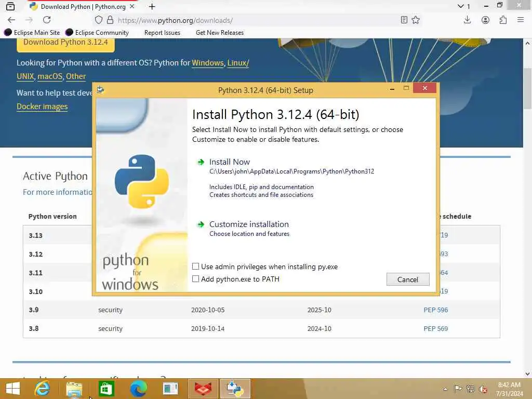
Task: Click the Python Setup title bar icon
Action: click(100, 90)
